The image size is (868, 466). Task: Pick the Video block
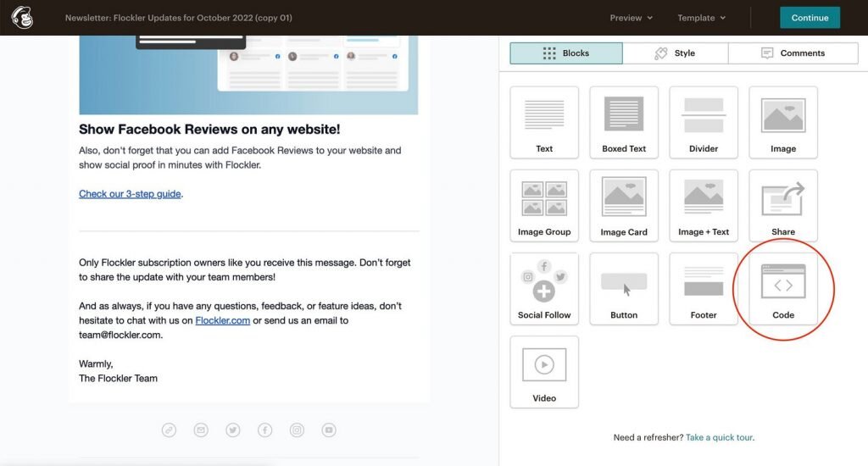pyautogui.click(x=544, y=372)
